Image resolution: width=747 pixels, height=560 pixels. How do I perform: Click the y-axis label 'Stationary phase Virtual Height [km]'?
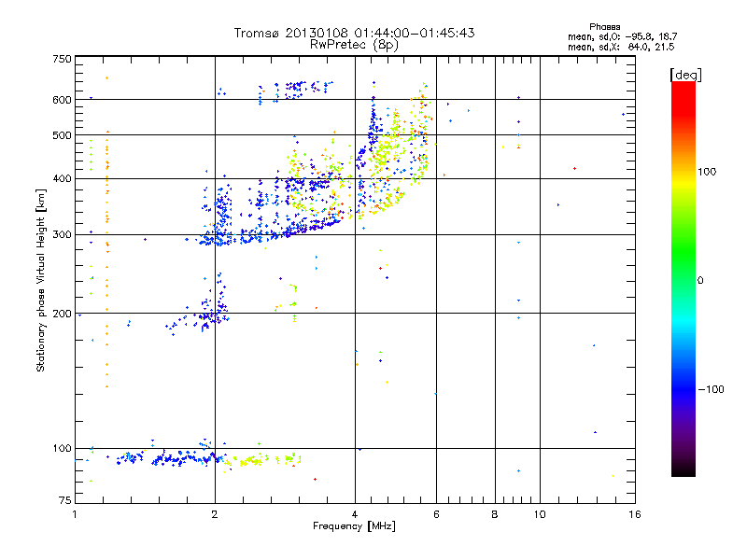[41, 280]
